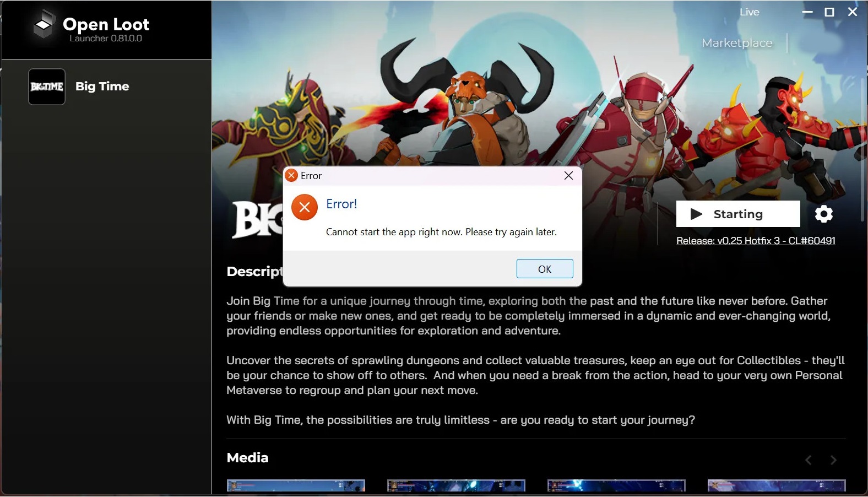
Task: Open the fourth media thumbnail
Action: (x=777, y=485)
